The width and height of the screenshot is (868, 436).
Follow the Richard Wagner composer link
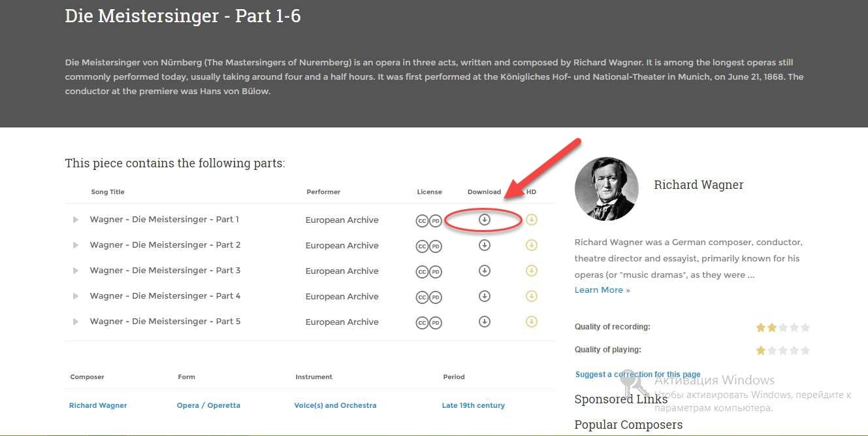[98, 405]
